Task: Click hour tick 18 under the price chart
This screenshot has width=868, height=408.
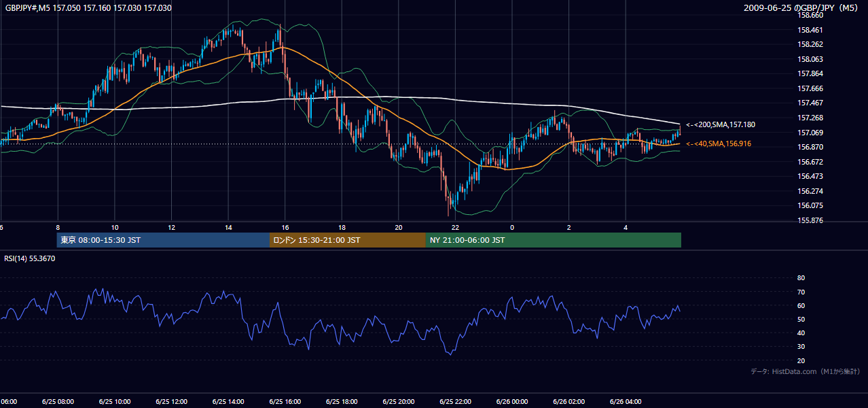Action: [x=342, y=228]
